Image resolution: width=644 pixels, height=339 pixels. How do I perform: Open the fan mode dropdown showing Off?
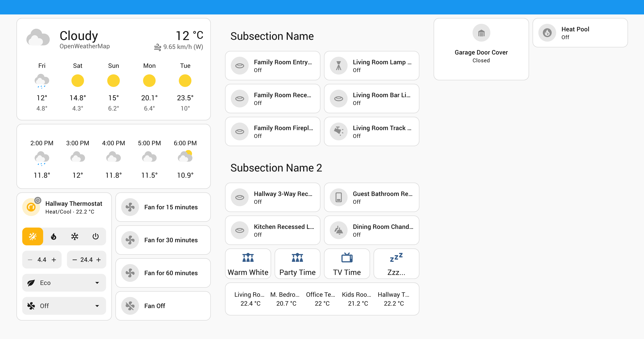[x=64, y=306]
